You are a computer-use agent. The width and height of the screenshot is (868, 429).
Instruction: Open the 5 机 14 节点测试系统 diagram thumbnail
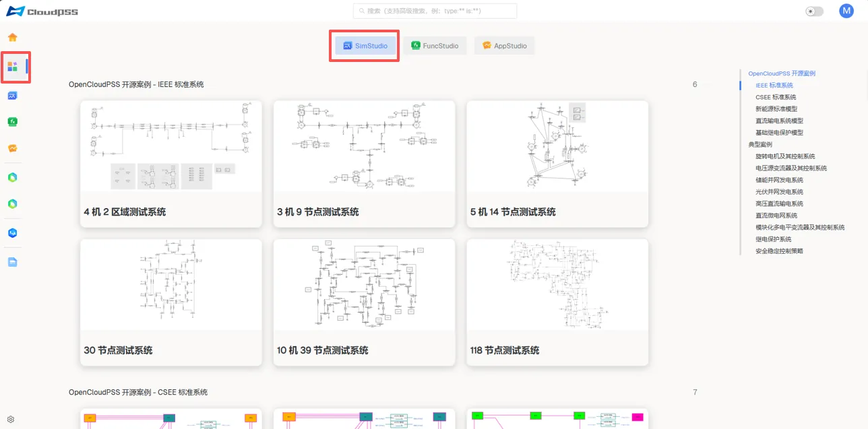point(557,146)
